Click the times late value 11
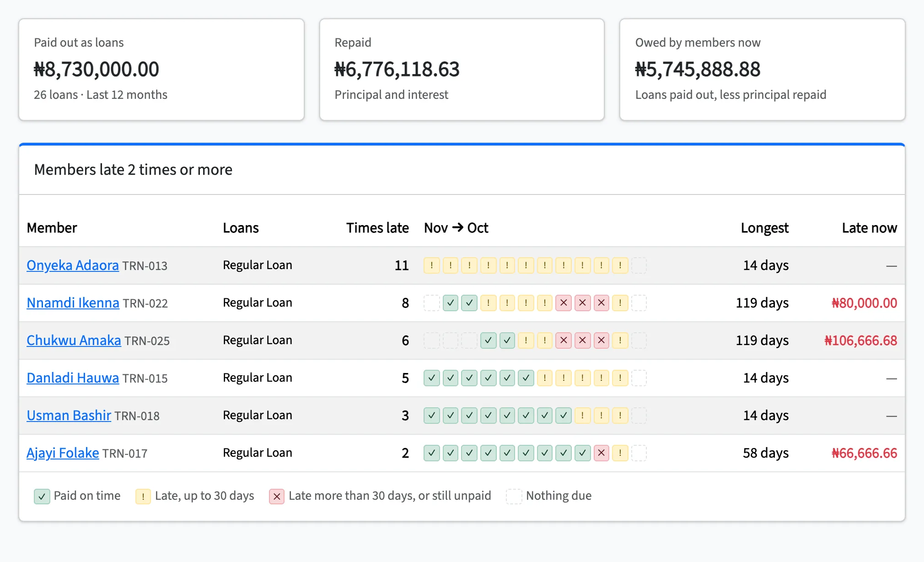The image size is (924, 562). point(402,265)
